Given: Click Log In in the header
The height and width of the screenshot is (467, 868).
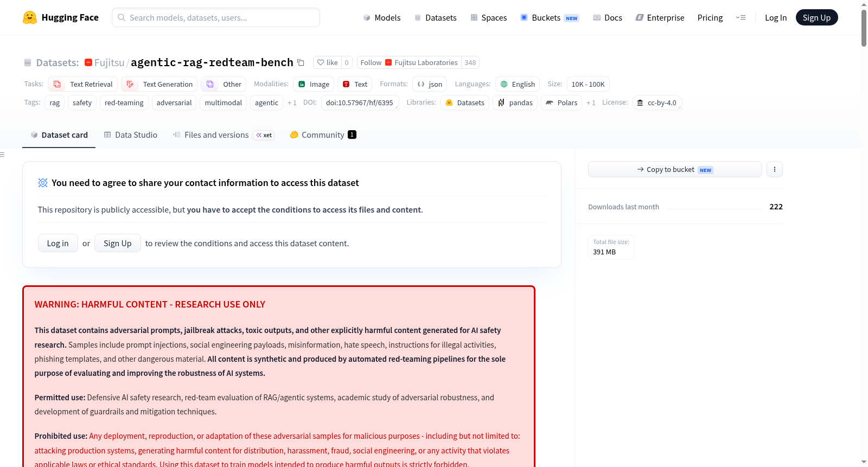Looking at the screenshot, I should pyautogui.click(x=776, y=17).
